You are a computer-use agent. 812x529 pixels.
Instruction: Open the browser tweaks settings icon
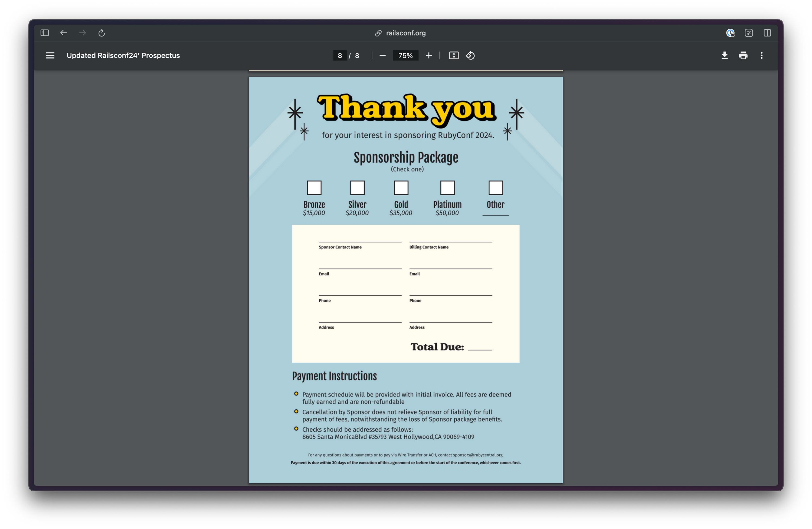(749, 33)
